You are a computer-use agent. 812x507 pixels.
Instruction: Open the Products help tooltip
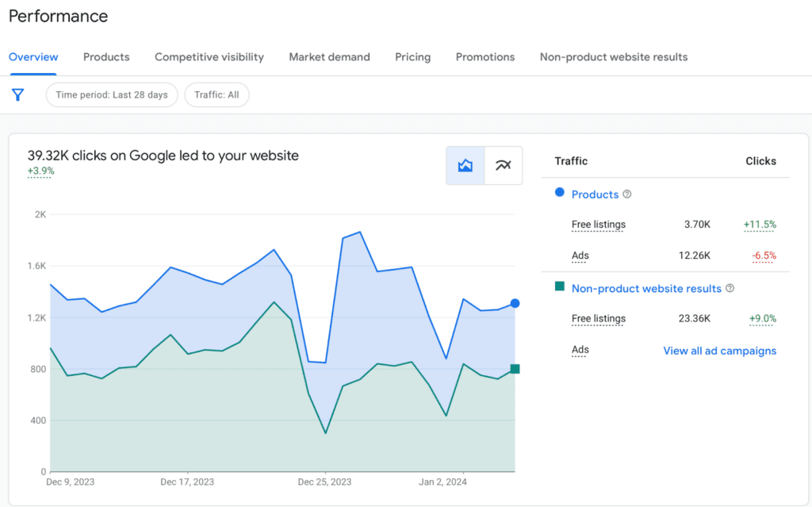click(x=627, y=194)
